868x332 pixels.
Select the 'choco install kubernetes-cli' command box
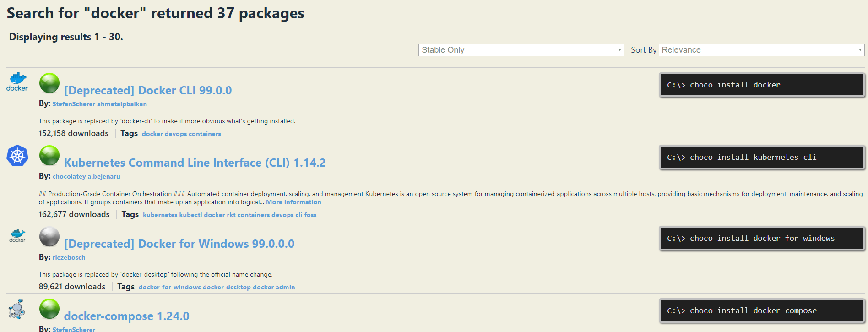762,157
